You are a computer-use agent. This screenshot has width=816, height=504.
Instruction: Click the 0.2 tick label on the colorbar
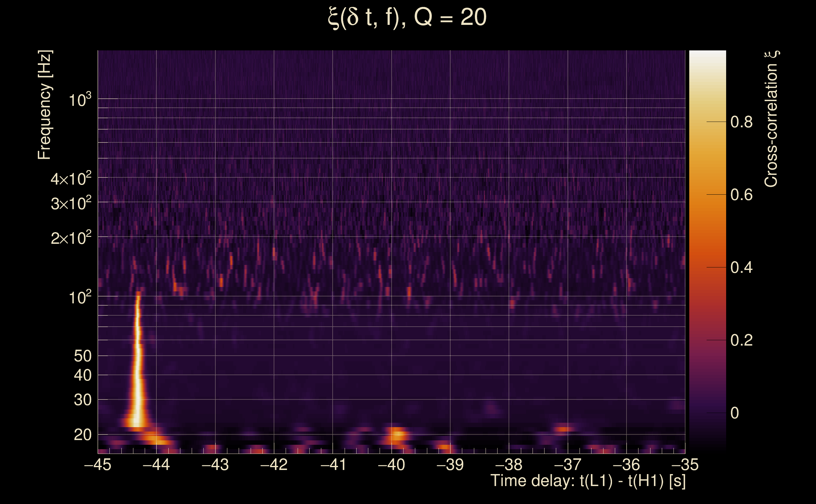coord(741,340)
